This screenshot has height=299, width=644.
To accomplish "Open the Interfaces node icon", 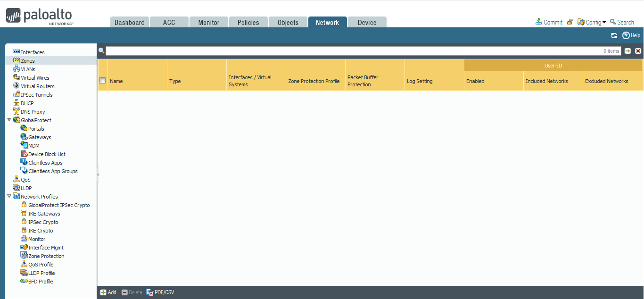I will click(17, 52).
